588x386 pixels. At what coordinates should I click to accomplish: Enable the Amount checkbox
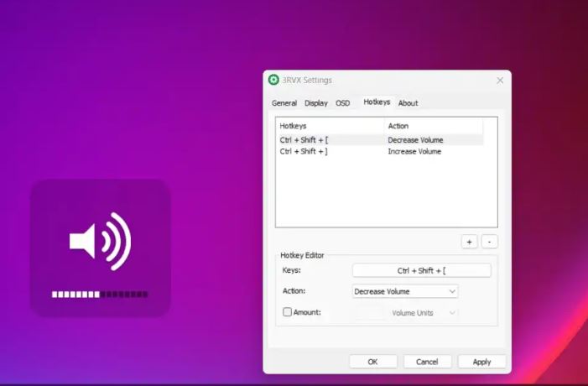tap(287, 312)
